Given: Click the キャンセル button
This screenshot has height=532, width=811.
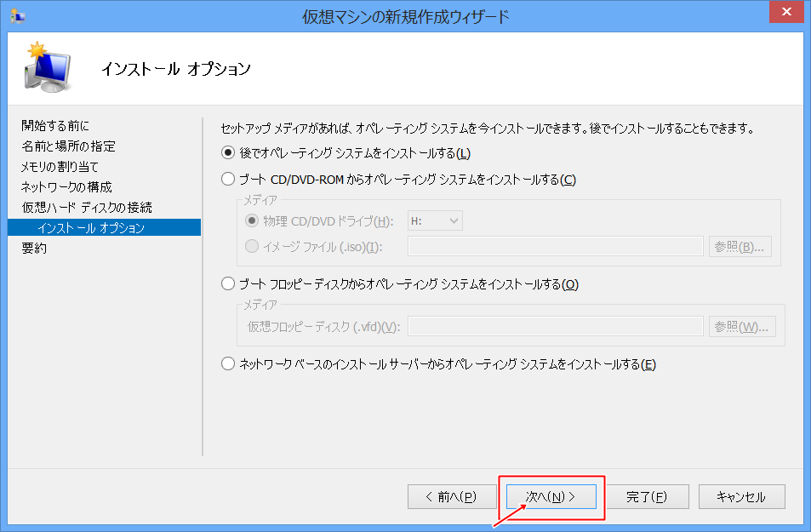Looking at the screenshot, I should pyautogui.click(x=742, y=497).
